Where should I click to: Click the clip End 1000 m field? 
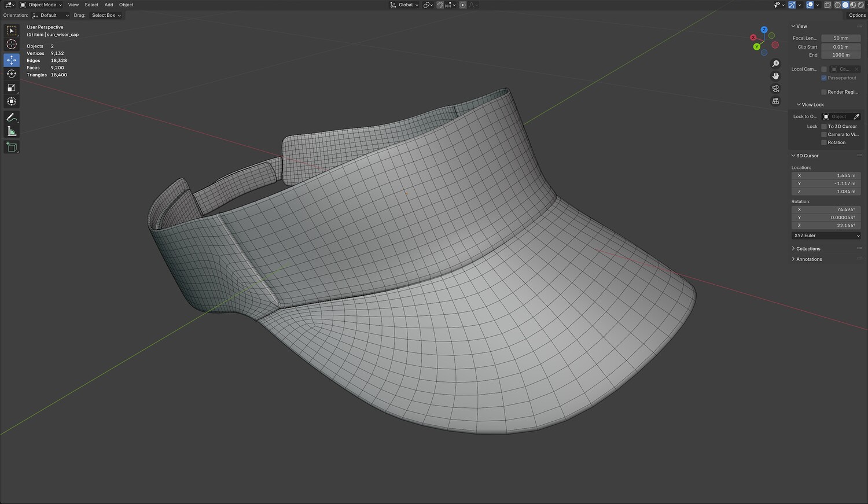point(841,55)
